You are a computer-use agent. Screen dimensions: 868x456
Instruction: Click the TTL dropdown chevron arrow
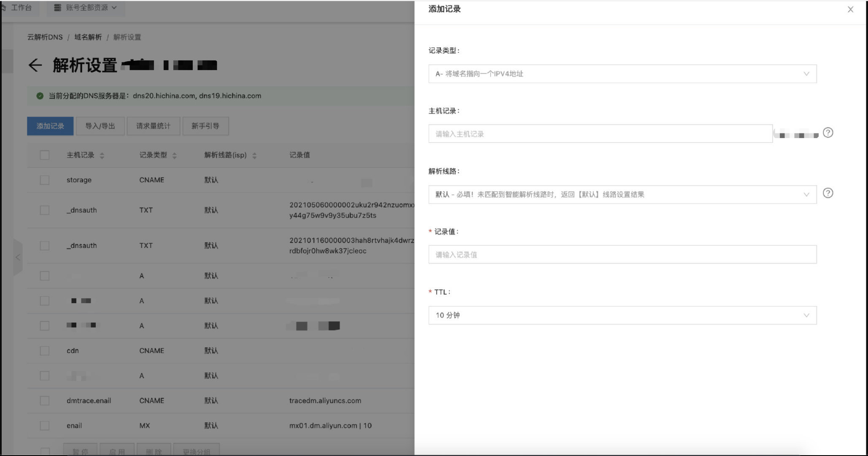[x=806, y=315]
